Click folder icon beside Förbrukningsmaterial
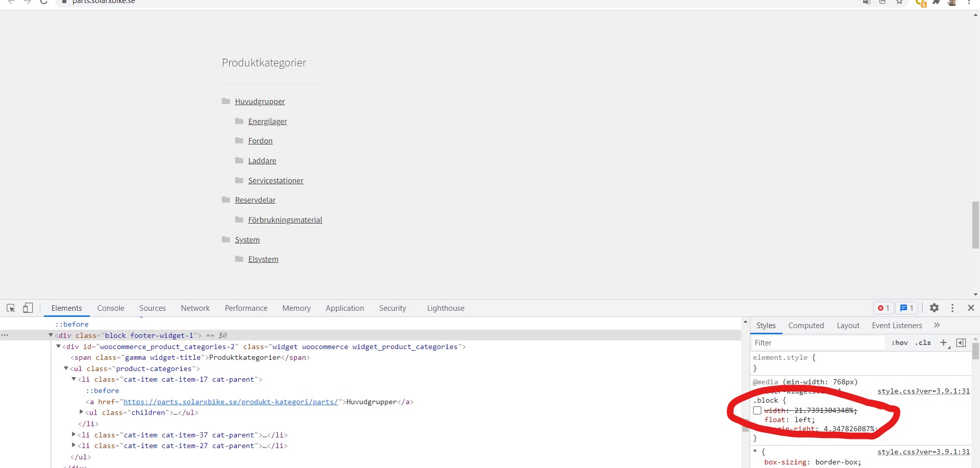The image size is (980, 468). click(239, 219)
